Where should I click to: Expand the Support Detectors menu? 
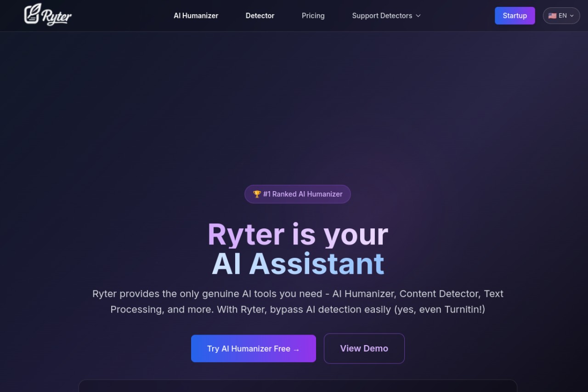tap(386, 16)
